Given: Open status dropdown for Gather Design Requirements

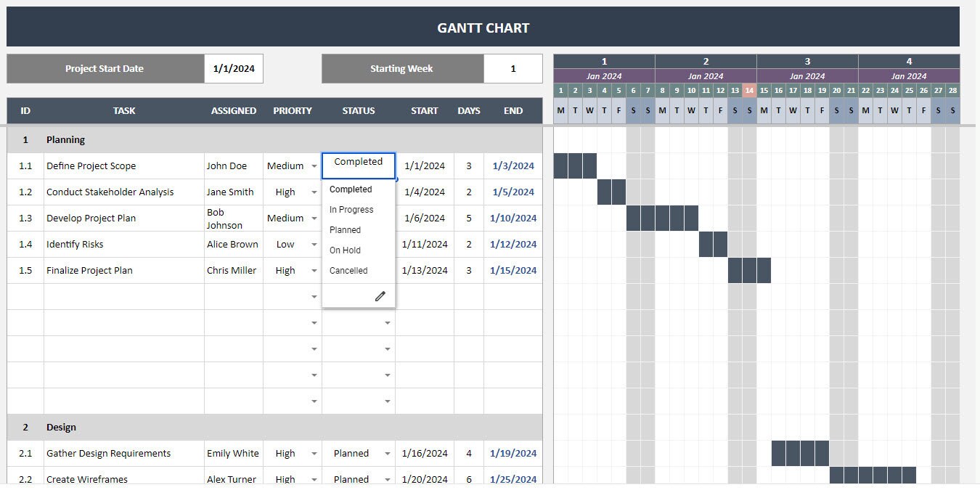Looking at the screenshot, I should pos(388,454).
